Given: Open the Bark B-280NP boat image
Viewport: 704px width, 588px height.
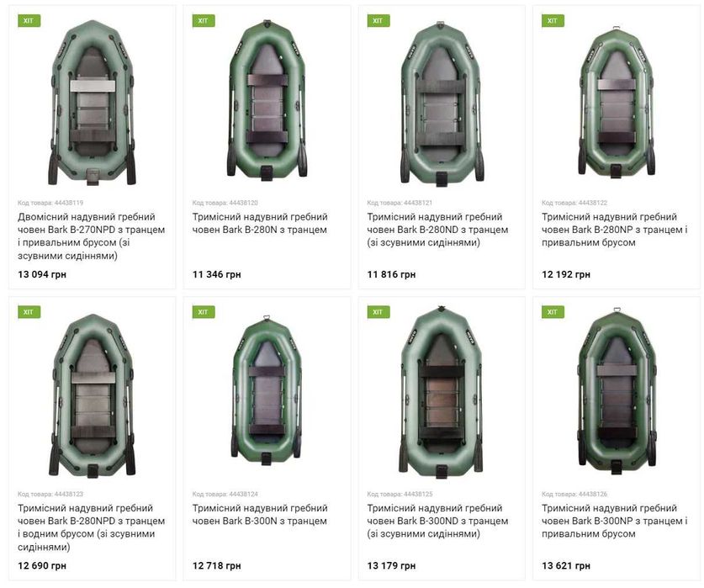Looking at the screenshot, I should coord(616,102).
